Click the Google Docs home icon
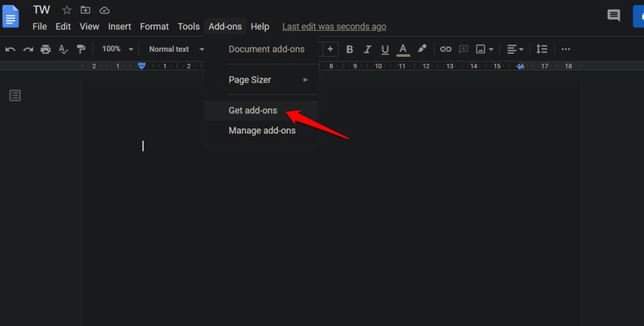This screenshot has height=326, width=644. (x=10, y=17)
